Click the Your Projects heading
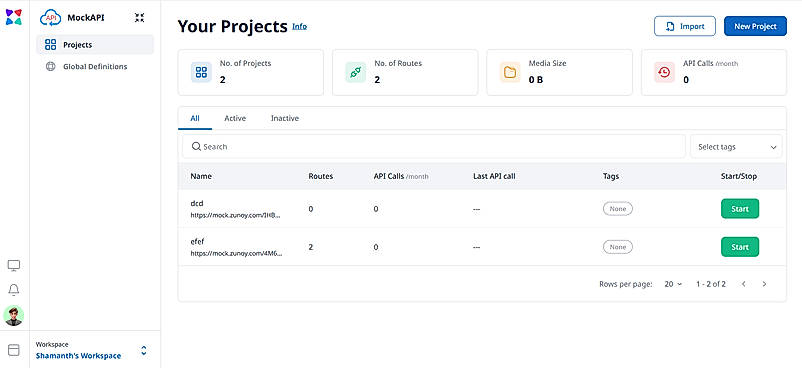802x368 pixels. (x=232, y=26)
